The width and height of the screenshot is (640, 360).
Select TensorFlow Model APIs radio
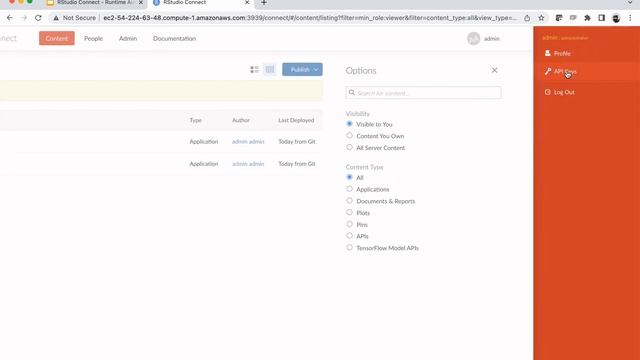(349, 247)
